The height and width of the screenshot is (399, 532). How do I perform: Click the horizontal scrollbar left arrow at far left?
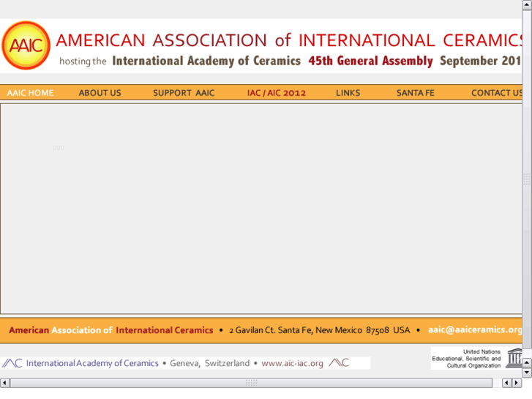(4, 383)
